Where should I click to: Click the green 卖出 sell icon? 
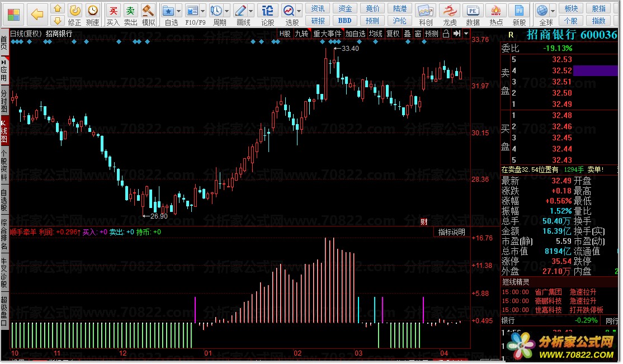[x=130, y=11]
